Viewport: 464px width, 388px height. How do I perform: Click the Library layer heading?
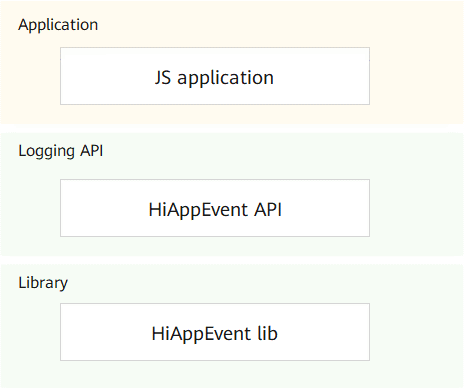click(43, 283)
